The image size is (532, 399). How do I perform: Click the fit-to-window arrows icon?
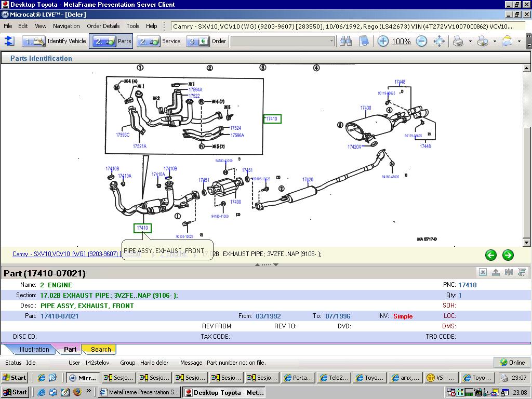point(439,42)
